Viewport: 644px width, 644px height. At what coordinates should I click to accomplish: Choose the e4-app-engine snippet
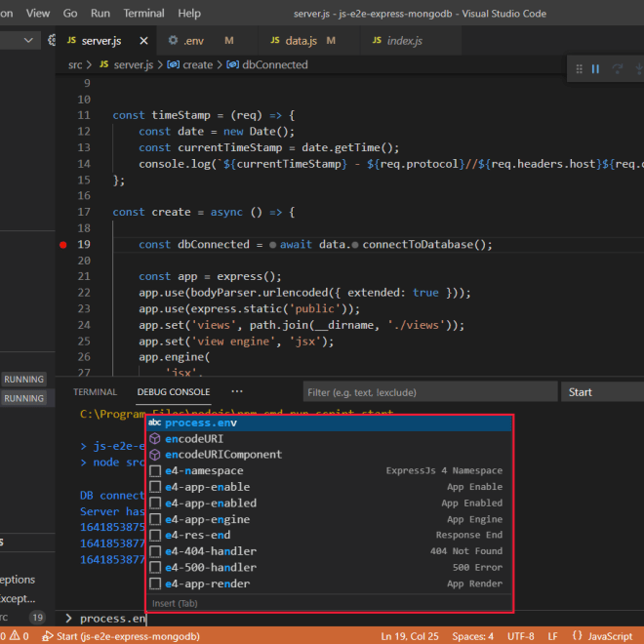[x=207, y=519]
